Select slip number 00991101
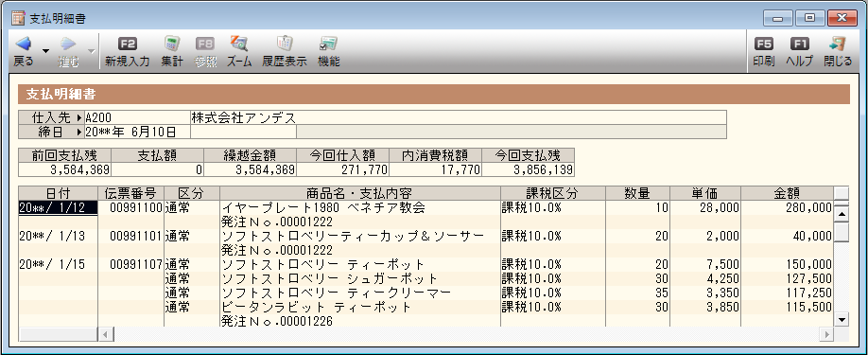The height and width of the screenshot is (355, 868). [131, 236]
